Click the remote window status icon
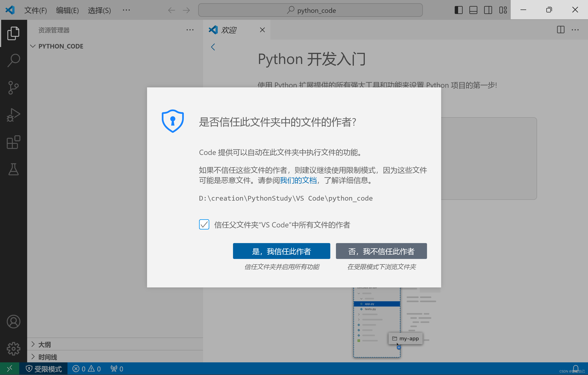The width and height of the screenshot is (588, 375). [10, 369]
